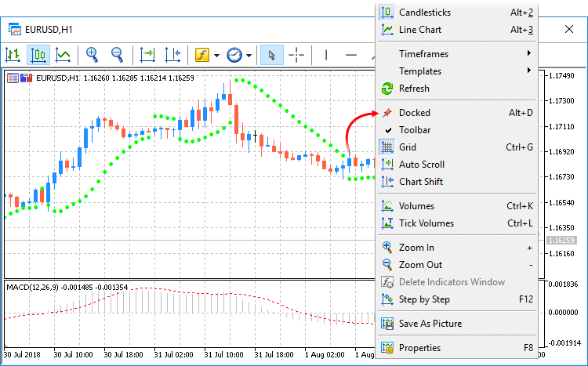This screenshot has height=366, width=588.
Task: Open the Indicators list toolbar button
Action: coord(202,55)
